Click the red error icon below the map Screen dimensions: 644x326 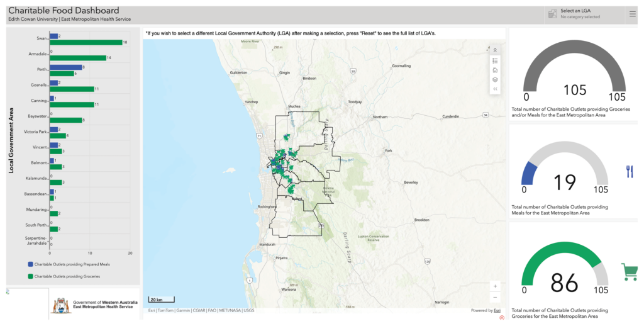tap(501, 318)
